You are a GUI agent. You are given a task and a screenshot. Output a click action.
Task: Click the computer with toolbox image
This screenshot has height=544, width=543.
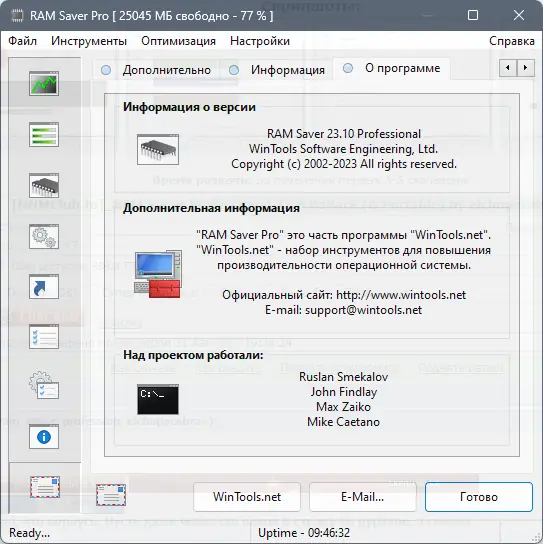point(158,274)
